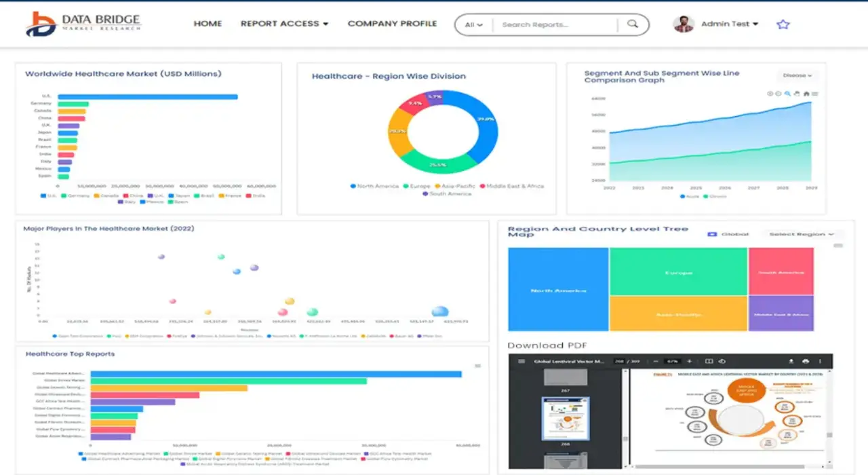Image resolution: width=868 pixels, height=475 pixels.
Task: Select the zoom magnifier tool on line chart
Action: point(787,94)
